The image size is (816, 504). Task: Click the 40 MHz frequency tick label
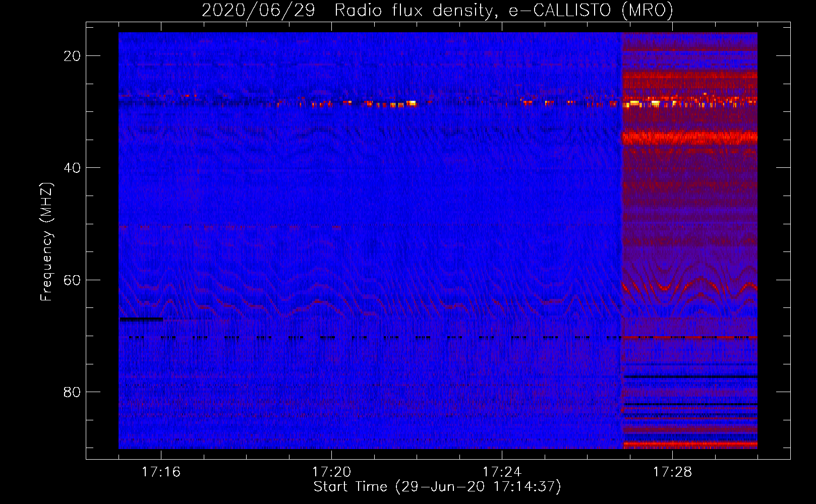tap(72, 168)
